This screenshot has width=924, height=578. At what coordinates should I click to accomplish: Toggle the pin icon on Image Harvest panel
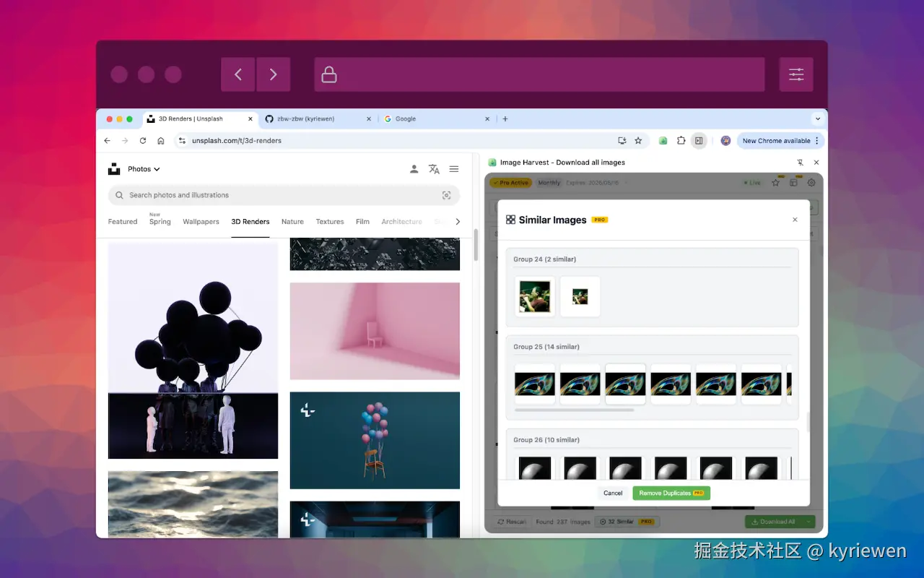[x=800, y=162]
